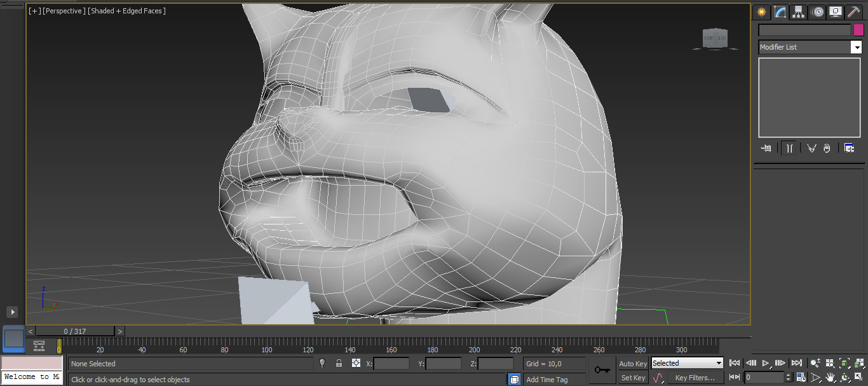The height and width of the screenshot is (386, 868).
Task: Click Remove Modifier from Stack icon
Action: tap(827, 148)
